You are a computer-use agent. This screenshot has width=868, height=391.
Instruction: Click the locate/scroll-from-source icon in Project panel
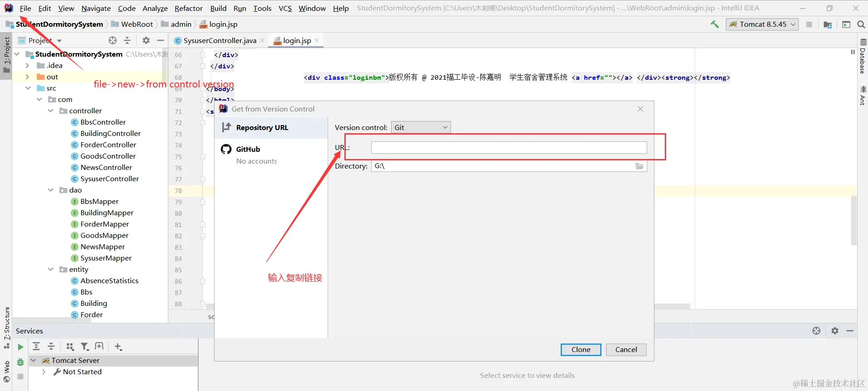point(113,40)
